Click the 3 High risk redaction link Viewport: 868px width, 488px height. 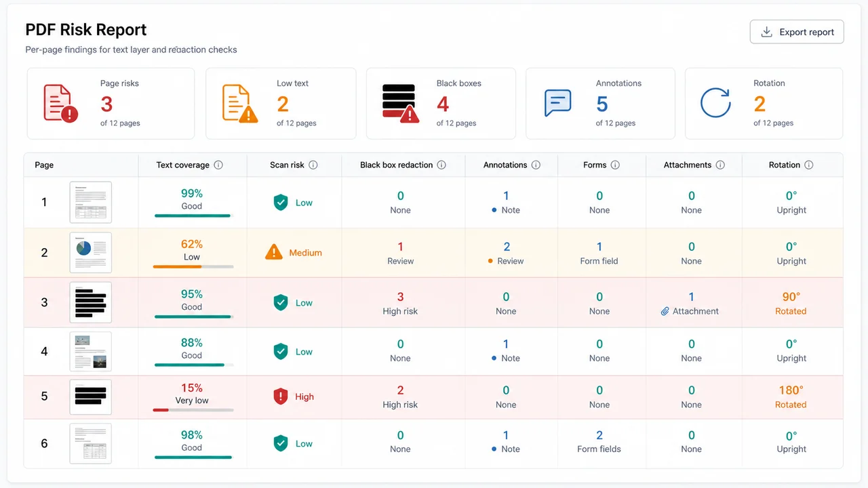[x=400, y=304]
